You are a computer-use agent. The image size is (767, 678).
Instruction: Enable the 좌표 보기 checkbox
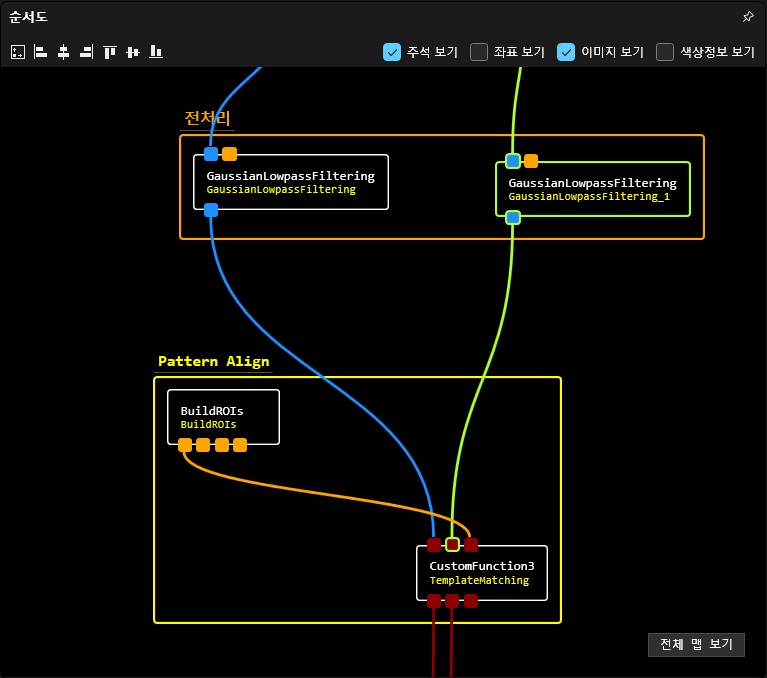click(x=479, y=52)
